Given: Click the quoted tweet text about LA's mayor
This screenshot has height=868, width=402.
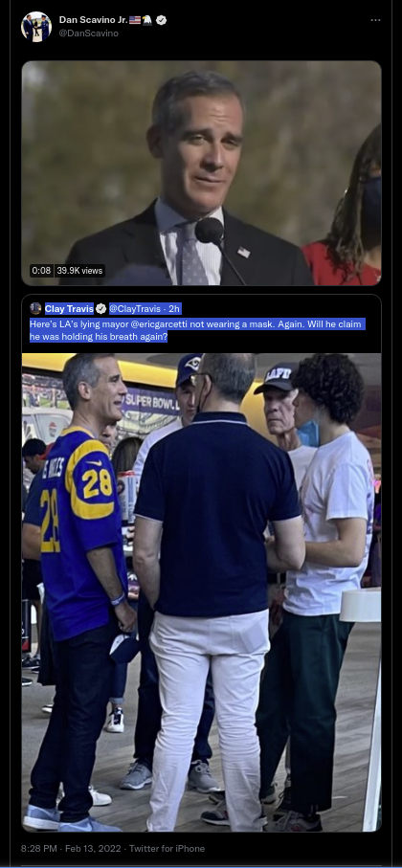Looking at the screenshot, I should point(198,330).
